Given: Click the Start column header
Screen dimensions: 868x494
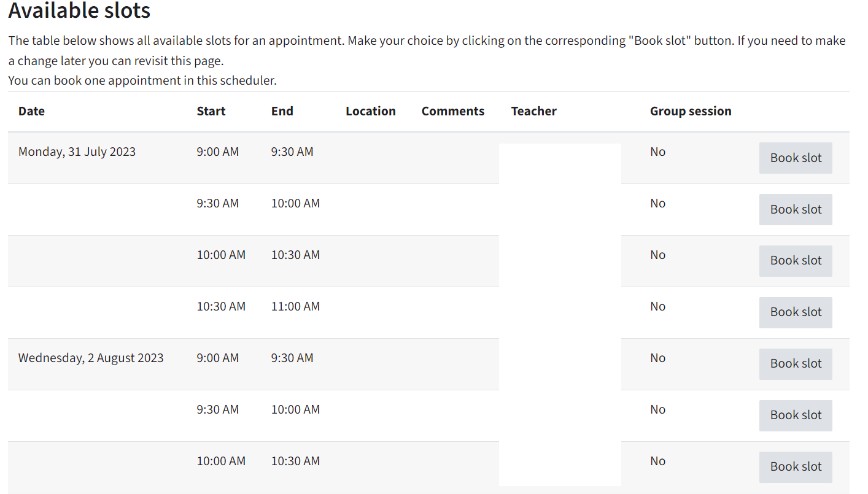Looking at the screenshot, I should tap(211, 111).
